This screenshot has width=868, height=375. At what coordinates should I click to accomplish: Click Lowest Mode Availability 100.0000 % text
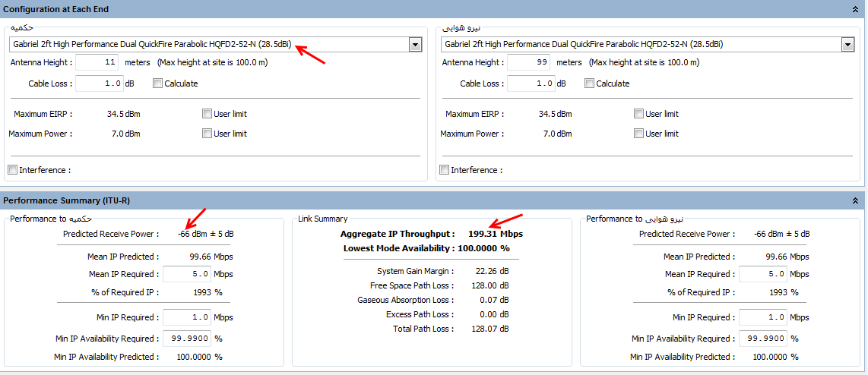click(x=426, y=248)
